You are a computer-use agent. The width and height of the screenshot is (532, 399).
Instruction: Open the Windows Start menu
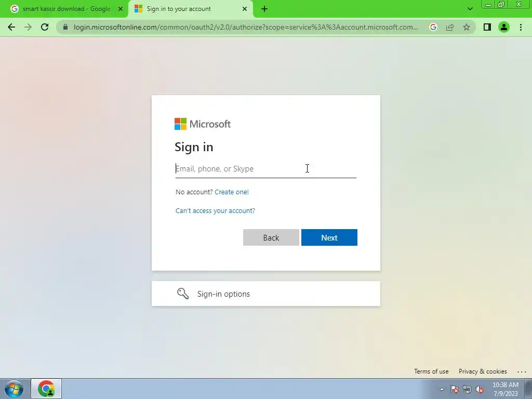14,389
